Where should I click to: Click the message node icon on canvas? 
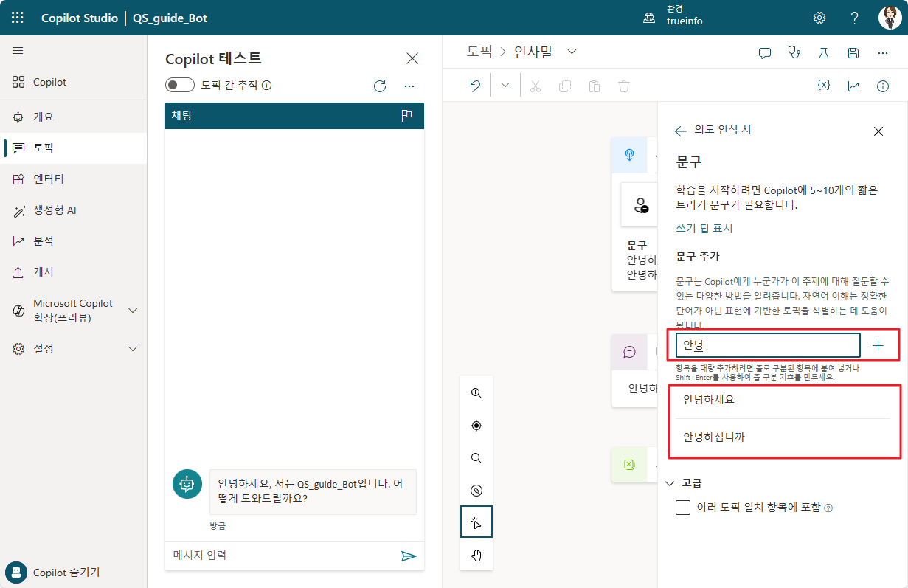coord(629,352)
